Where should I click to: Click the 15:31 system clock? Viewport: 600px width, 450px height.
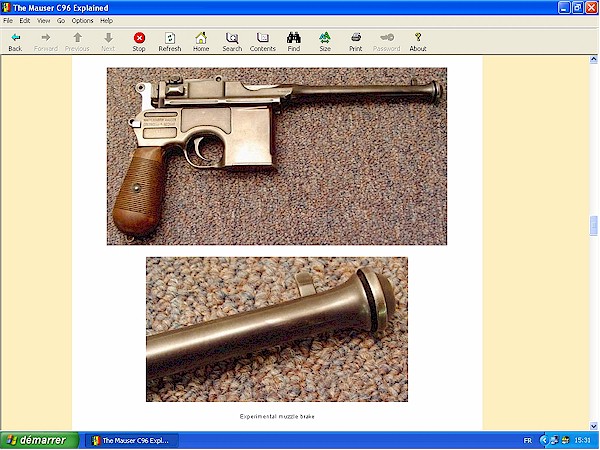tap(582, 441)
